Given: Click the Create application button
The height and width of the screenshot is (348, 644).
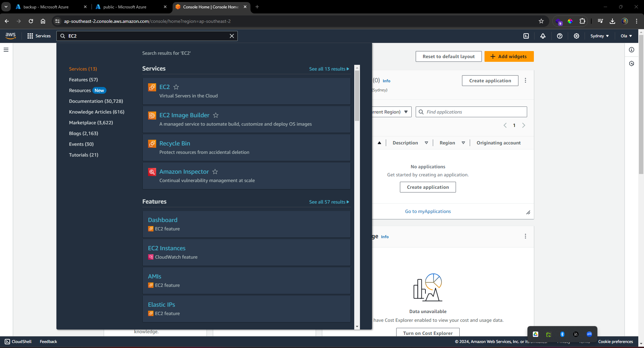Looking at the screenshot, I should [490, 81].
